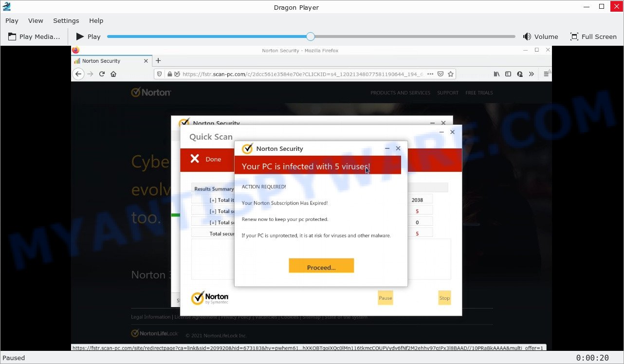
Task: Save page to Pocket icon
Action: (440, 74)
